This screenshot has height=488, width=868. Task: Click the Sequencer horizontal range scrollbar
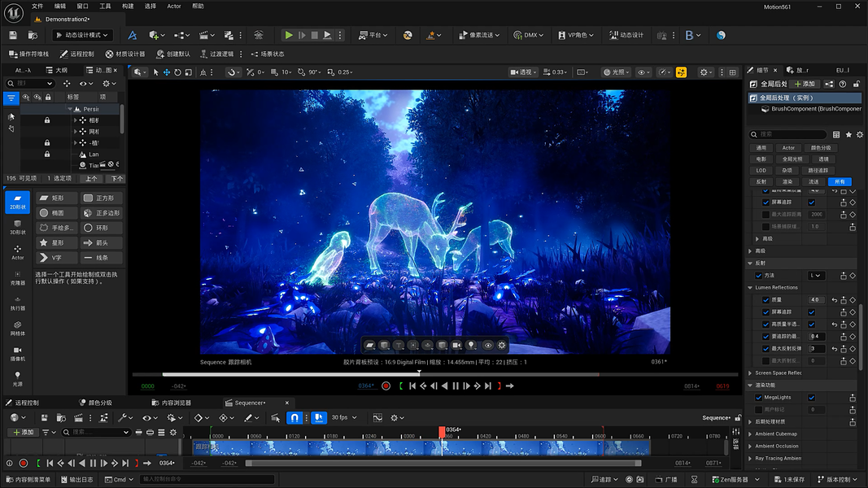click(444, 463)
